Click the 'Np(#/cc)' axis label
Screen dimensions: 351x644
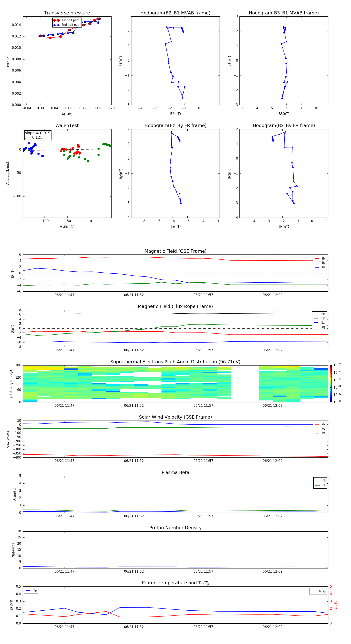coord(13,550)
